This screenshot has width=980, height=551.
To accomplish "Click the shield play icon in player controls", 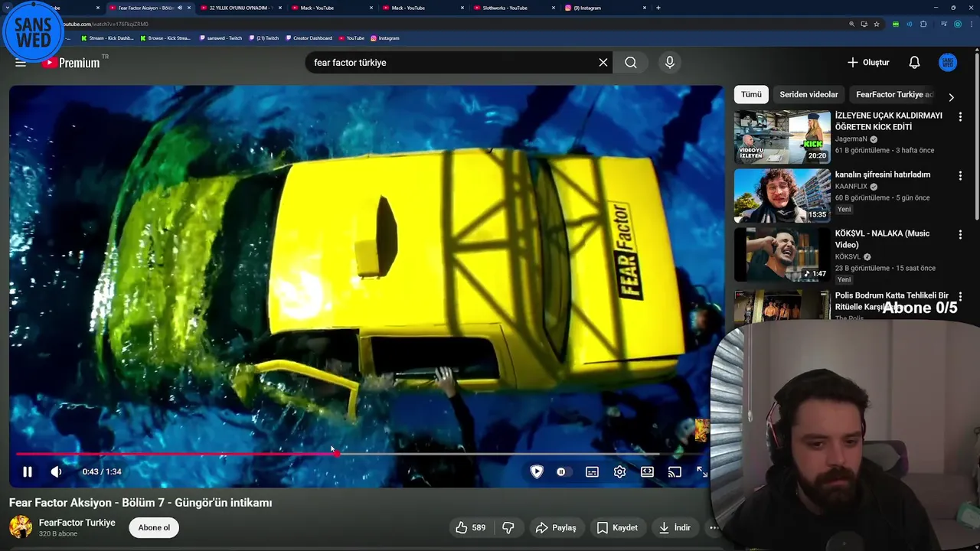I will click(537, 472).
